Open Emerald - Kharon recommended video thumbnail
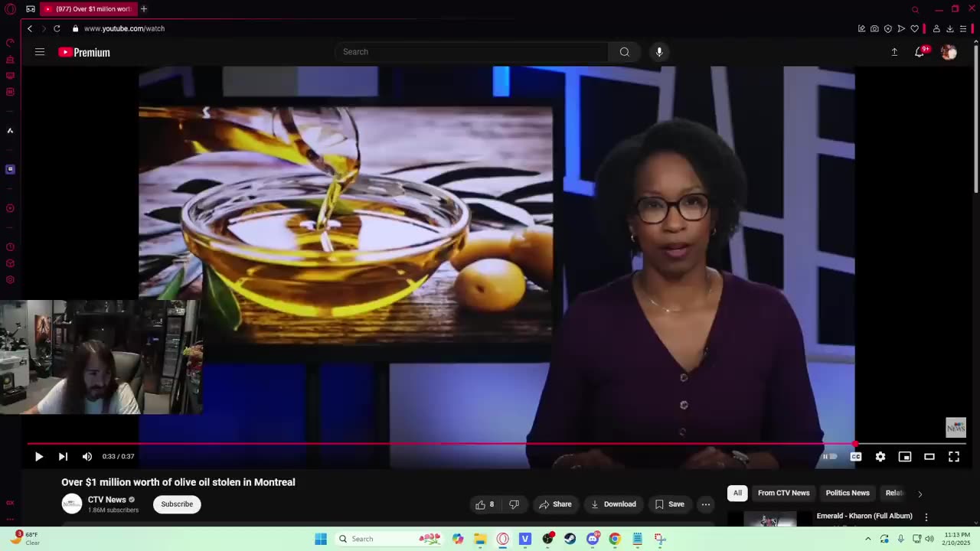This screenshot has width=980, height=551. pos(769,520)
